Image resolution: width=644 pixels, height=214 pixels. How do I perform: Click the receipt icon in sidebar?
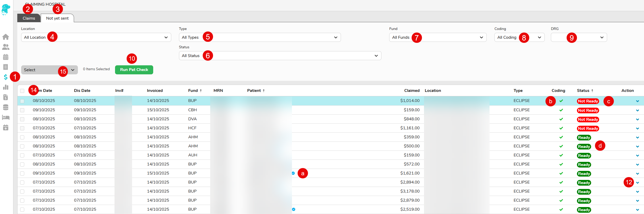coord(6,67)
